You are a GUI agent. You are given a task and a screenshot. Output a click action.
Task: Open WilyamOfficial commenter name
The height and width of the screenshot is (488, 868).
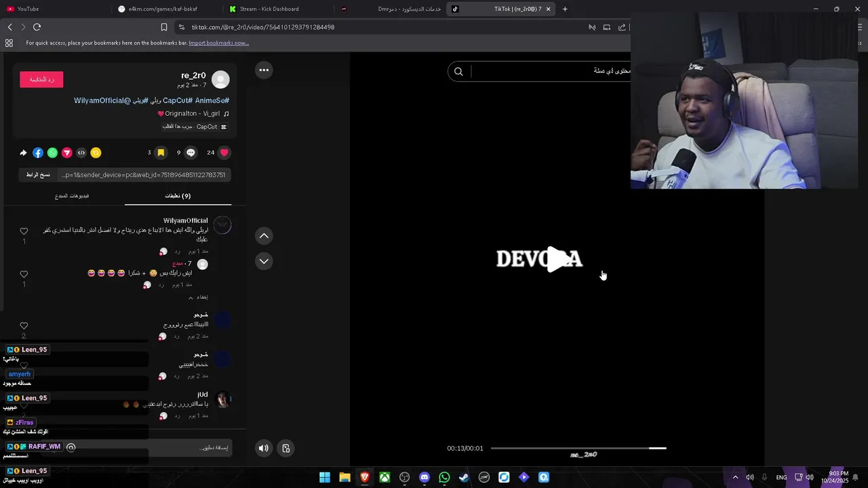[x=186, y=221]
